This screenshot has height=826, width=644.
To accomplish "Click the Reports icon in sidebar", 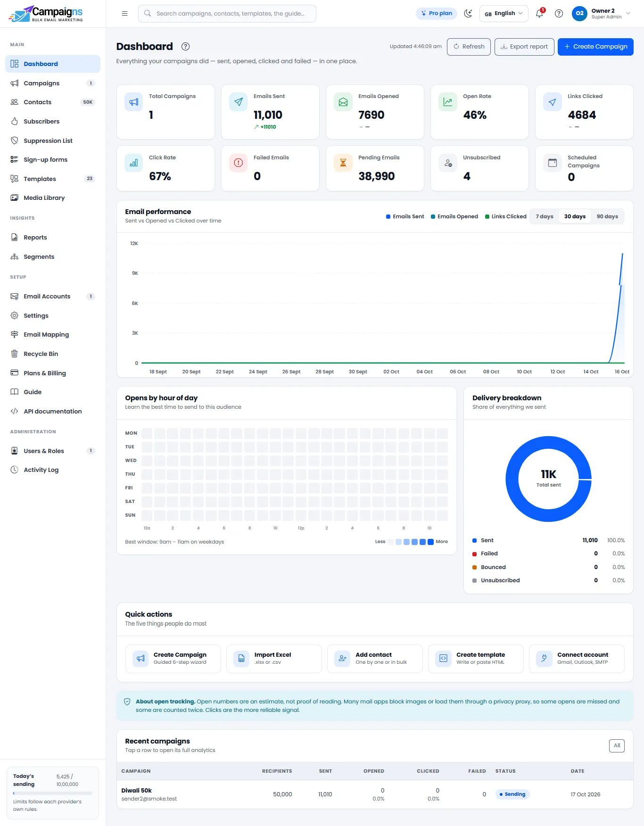I will click(15, 238).
